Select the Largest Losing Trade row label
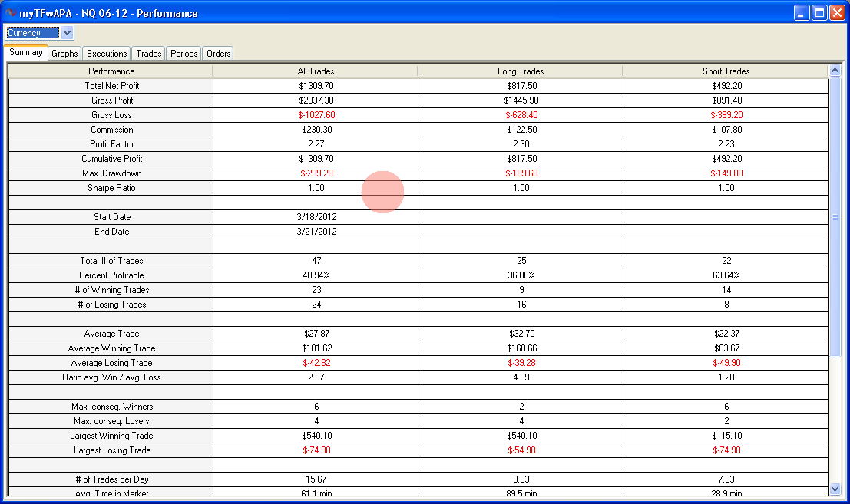 pos(111,451)
